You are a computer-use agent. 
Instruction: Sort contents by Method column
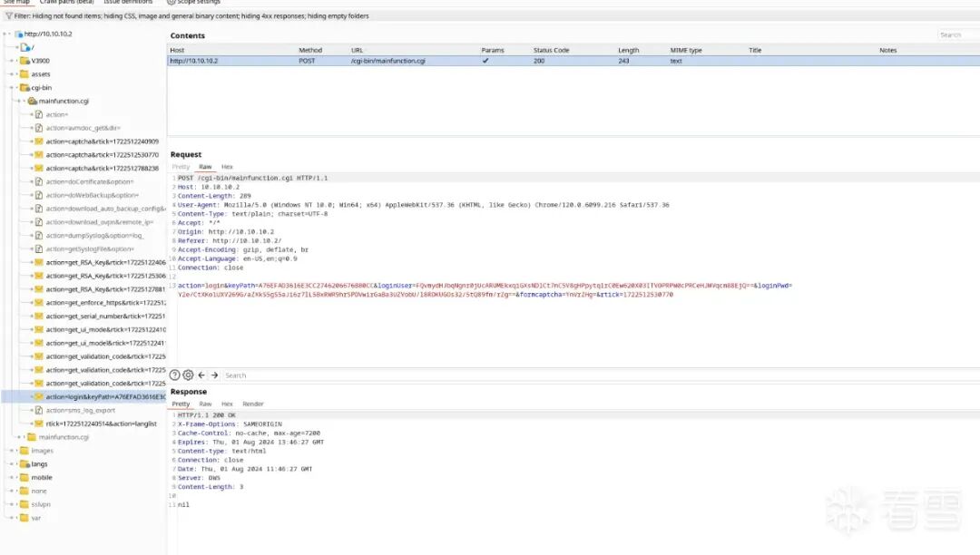coord(310,51)
